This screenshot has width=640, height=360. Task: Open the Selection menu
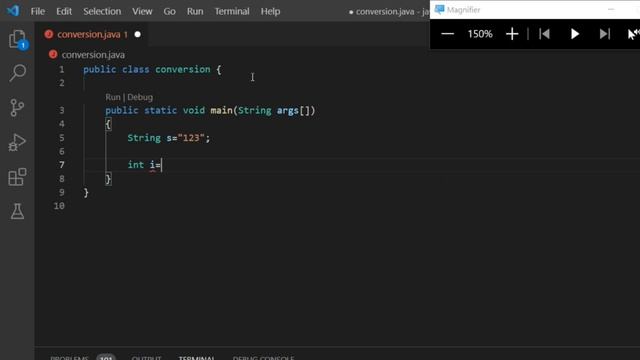pos(102,11)
